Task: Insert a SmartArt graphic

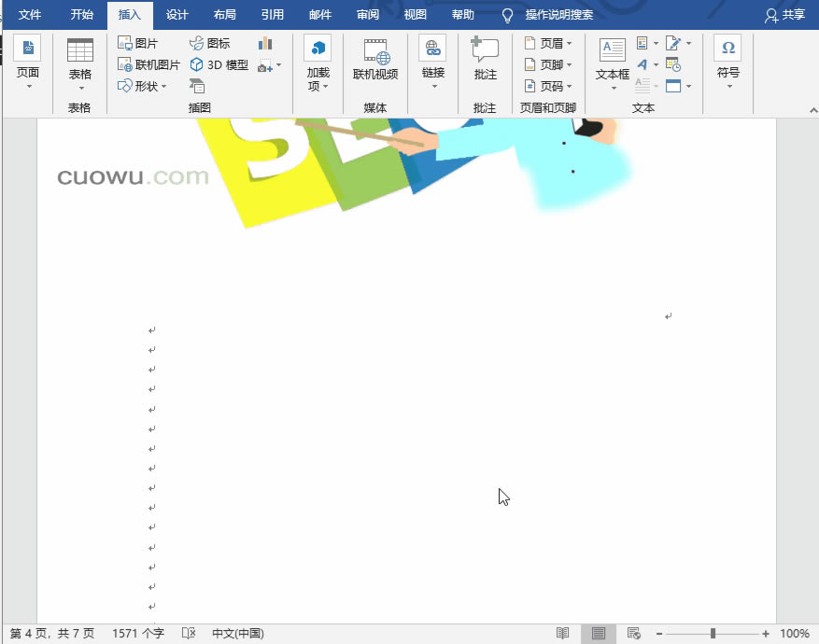Action: coord(197,86)
